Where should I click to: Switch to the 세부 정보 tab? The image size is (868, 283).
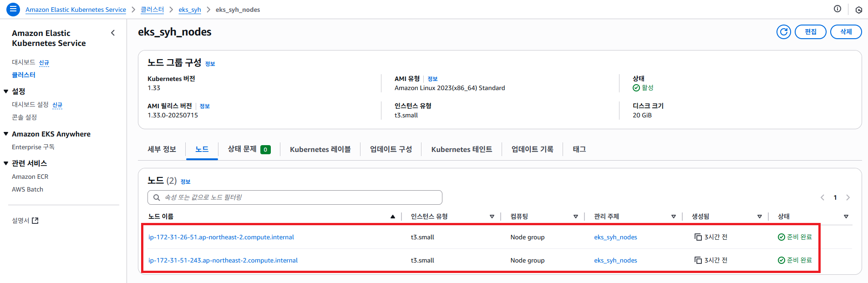pos(162,149)
